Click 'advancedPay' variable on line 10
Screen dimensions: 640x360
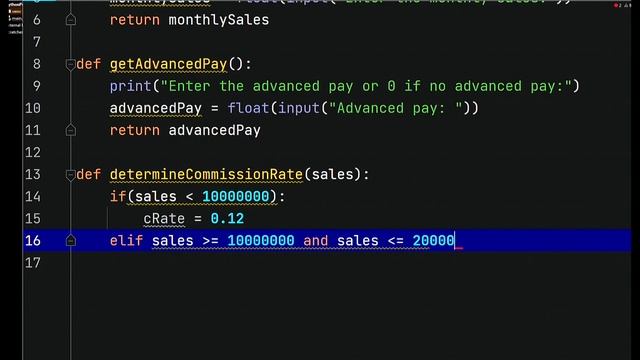[156, 109]
